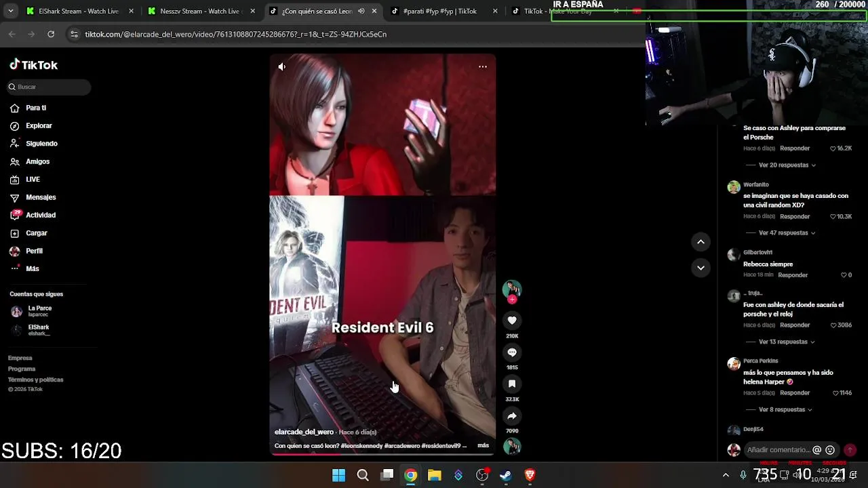Post comment with the red send arrow
868x488 pixels.
[x=850, y=450]
